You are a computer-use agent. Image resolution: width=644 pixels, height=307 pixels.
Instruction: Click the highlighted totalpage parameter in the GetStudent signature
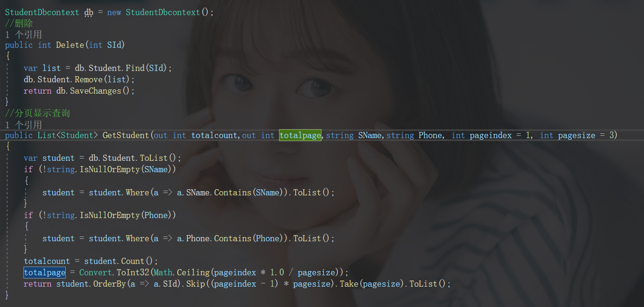[300, 135]
